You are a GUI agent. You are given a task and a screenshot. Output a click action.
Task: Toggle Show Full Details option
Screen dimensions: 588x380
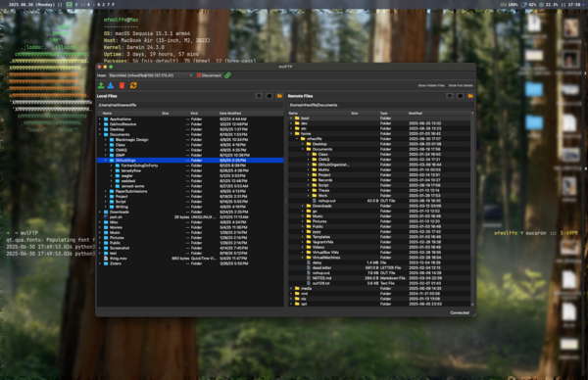click(461, 85)
